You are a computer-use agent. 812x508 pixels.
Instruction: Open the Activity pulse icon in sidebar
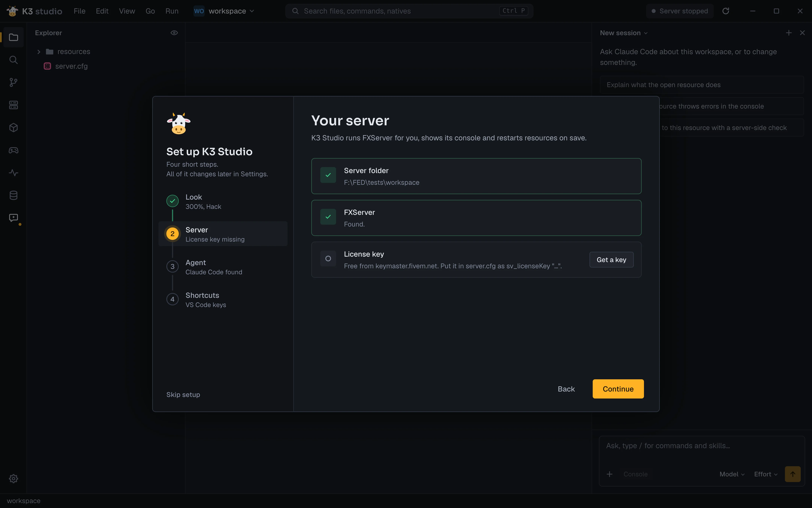pos(13,173)
